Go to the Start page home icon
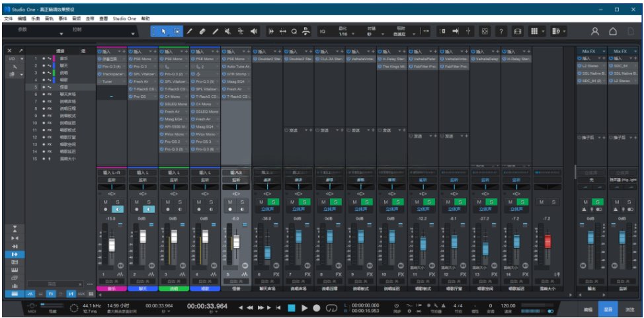The width and height of the screenshot is (644, 318). [x=613, y=31]
